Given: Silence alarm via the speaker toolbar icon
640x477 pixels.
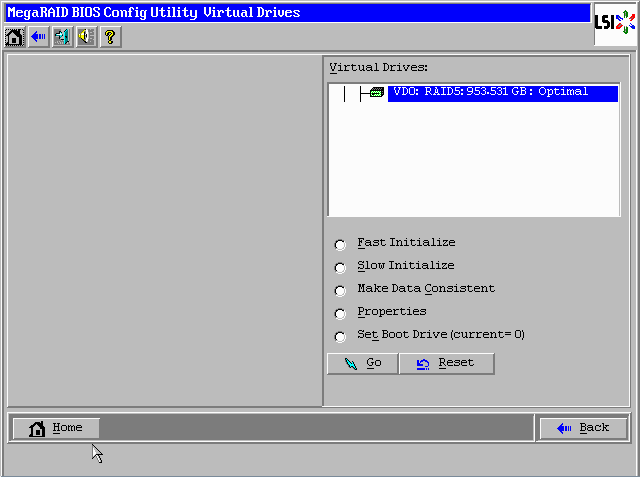Looking at the screenshot, I should coord(87,37).
